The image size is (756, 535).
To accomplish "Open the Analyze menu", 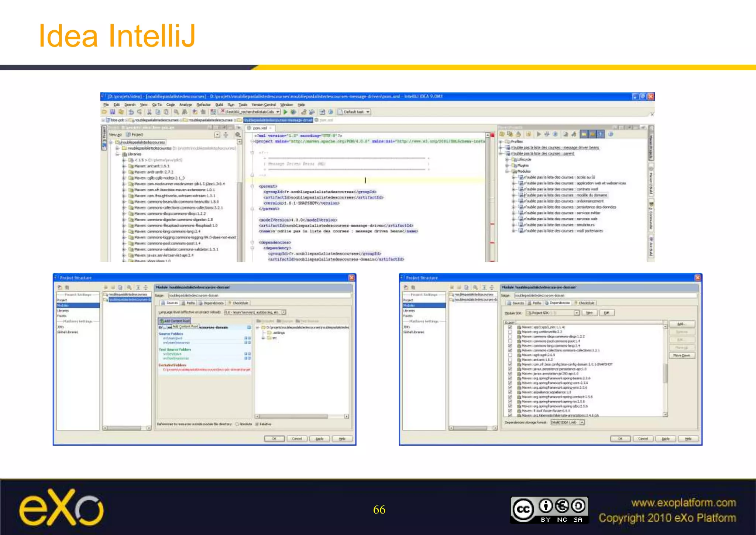I will [186, 105].
